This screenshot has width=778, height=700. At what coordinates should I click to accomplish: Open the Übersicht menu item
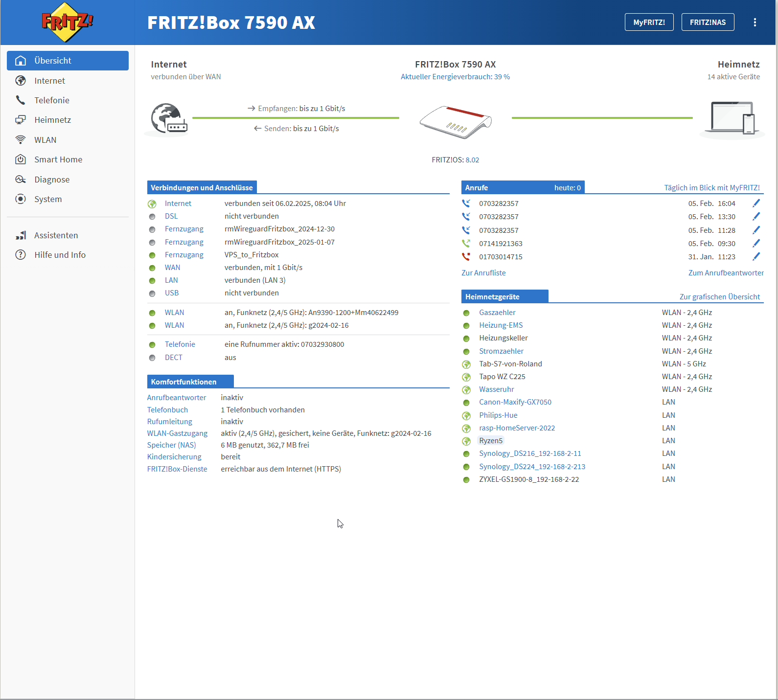tap(68, 61)
